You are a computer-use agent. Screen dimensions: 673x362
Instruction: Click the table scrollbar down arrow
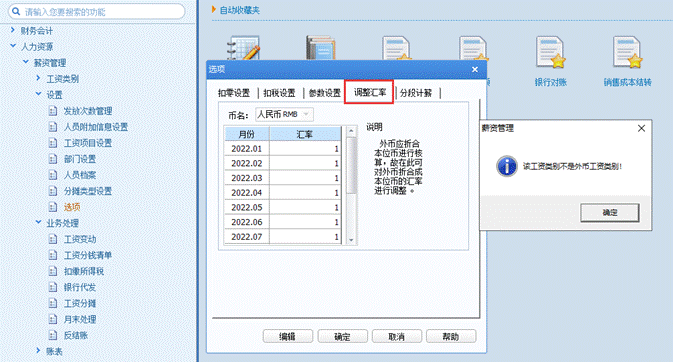[351, 240]
